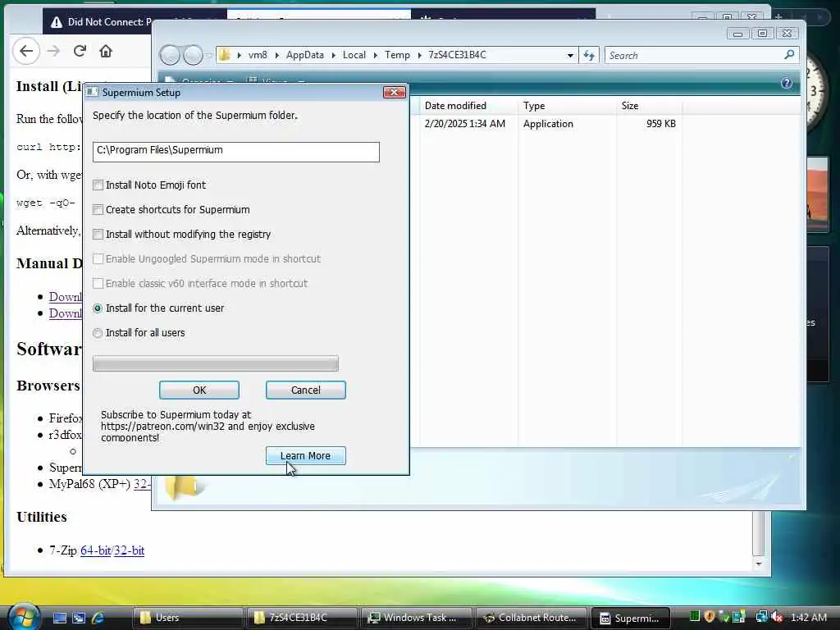Toggle Install without modifying the registry

tap(98, 235)
